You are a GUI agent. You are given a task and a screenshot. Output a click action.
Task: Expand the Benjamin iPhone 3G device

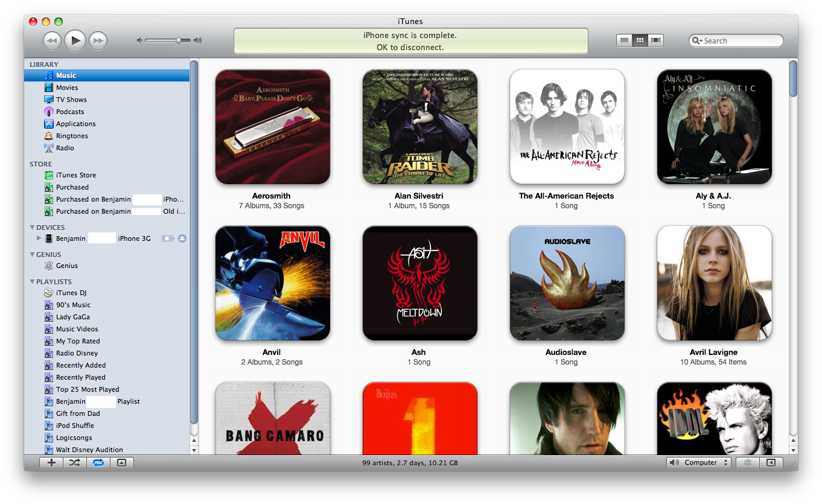click(39, 238)
